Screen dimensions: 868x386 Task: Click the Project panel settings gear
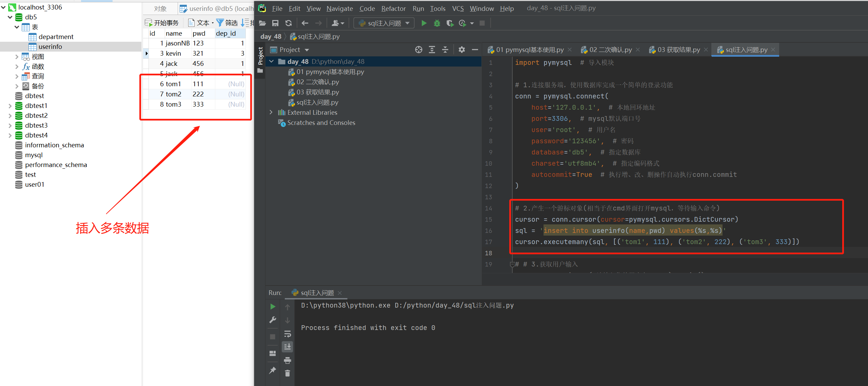point(461,50)
